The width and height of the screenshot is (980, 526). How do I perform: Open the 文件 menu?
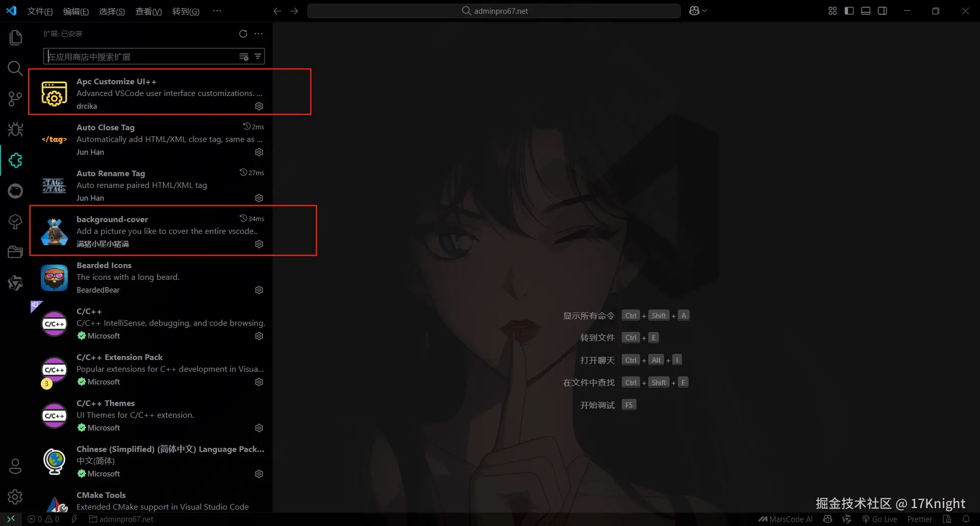click(x=40, y=11)
